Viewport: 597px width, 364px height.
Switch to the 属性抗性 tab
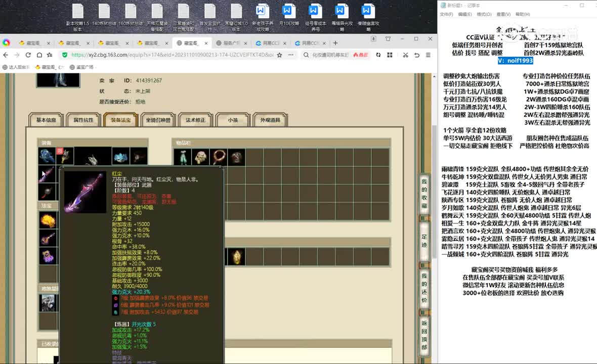83,120
